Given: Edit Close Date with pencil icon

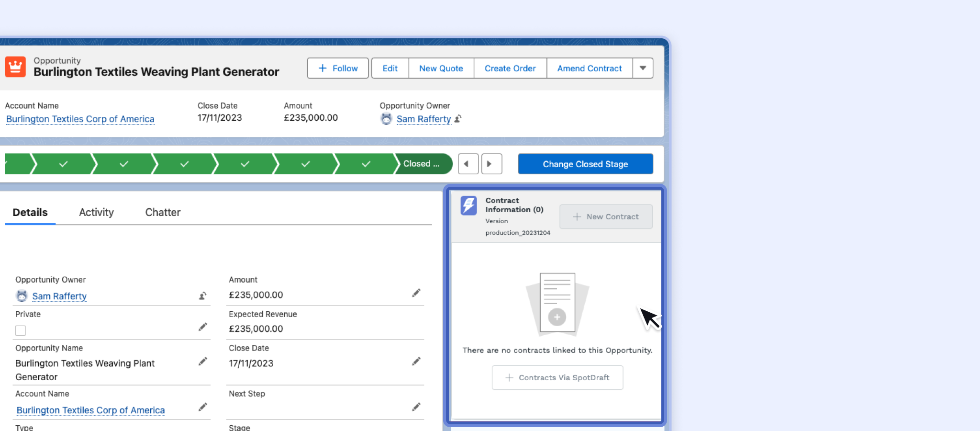Looking at the screenshot, I should click(x=416, y=361).
